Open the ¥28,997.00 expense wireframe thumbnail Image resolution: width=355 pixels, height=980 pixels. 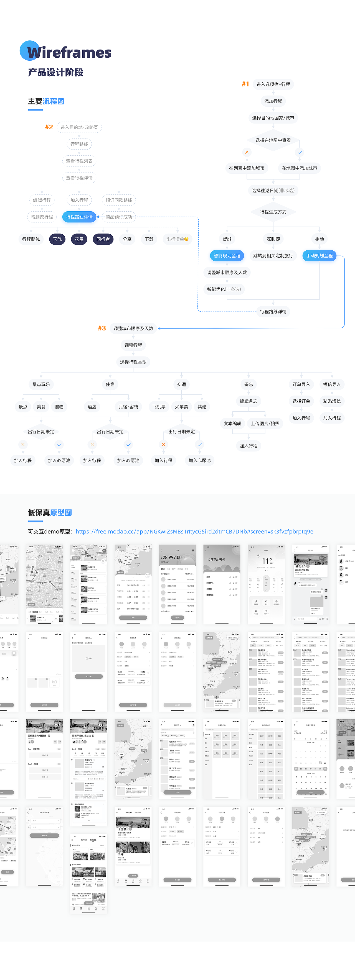(177, 584)
